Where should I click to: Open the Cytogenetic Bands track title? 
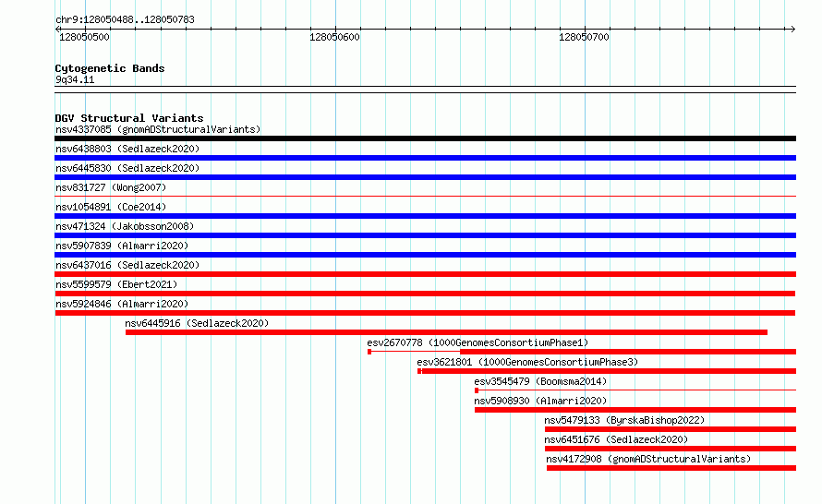click(110, 68)
